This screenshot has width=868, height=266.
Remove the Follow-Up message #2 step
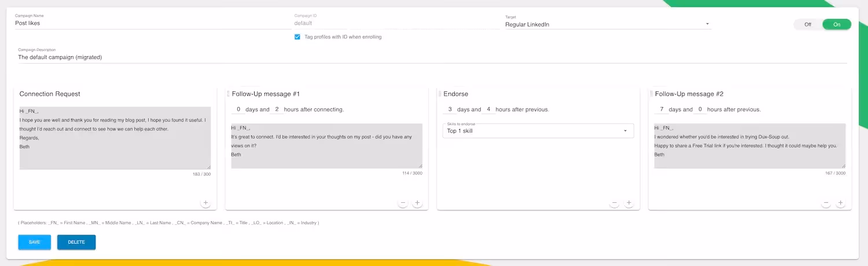tap(826, 203)
